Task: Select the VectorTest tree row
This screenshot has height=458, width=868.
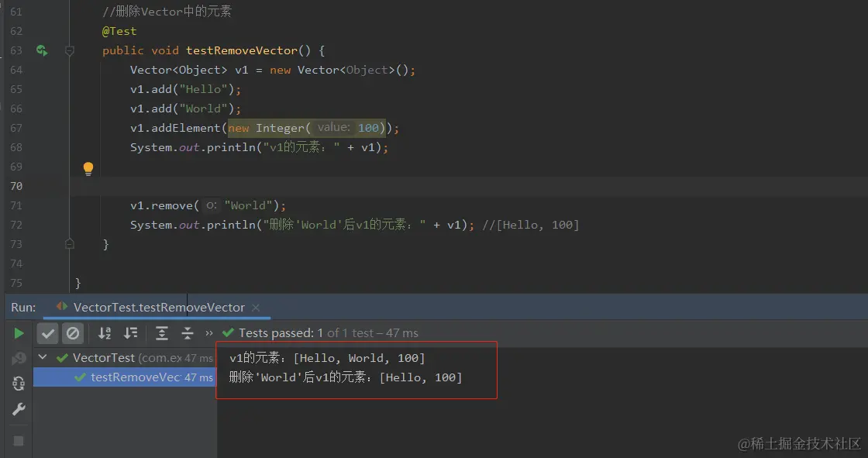Action: pos(125,358)
